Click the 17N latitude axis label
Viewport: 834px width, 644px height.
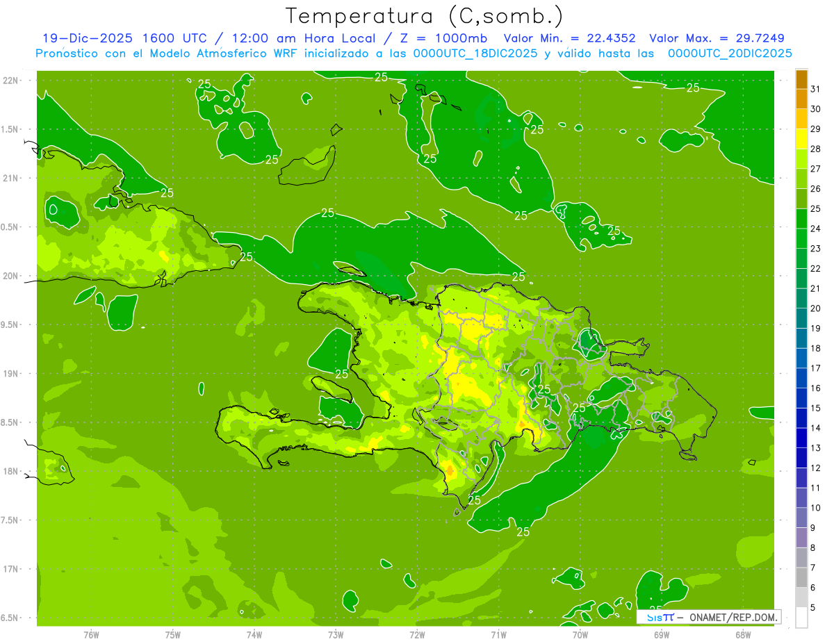10,569
